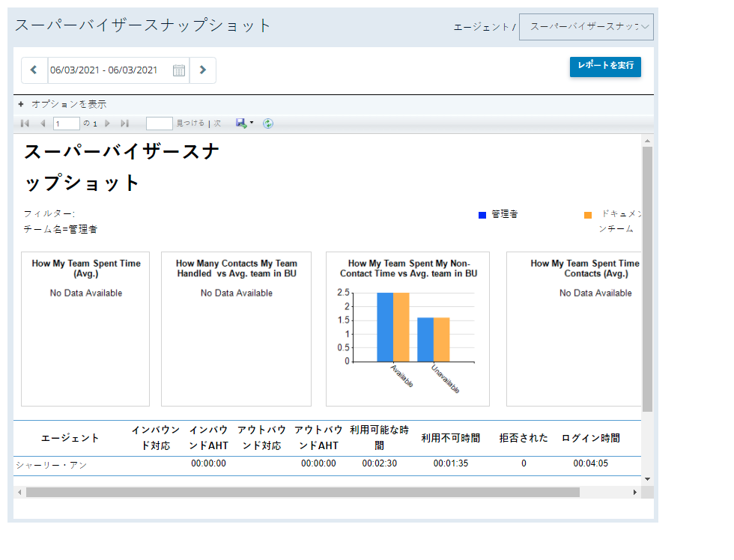This screenshot has width=734, height=560.
Task: Open the スーパーバイザースナップ report dropdown
Action: pyautogui.click(x=586, y=27)
